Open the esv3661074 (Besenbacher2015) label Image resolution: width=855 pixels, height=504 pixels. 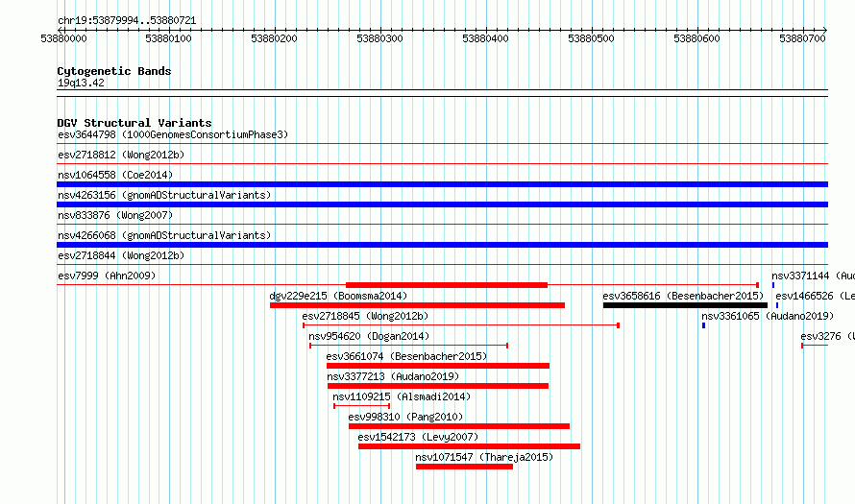point(406,356)
